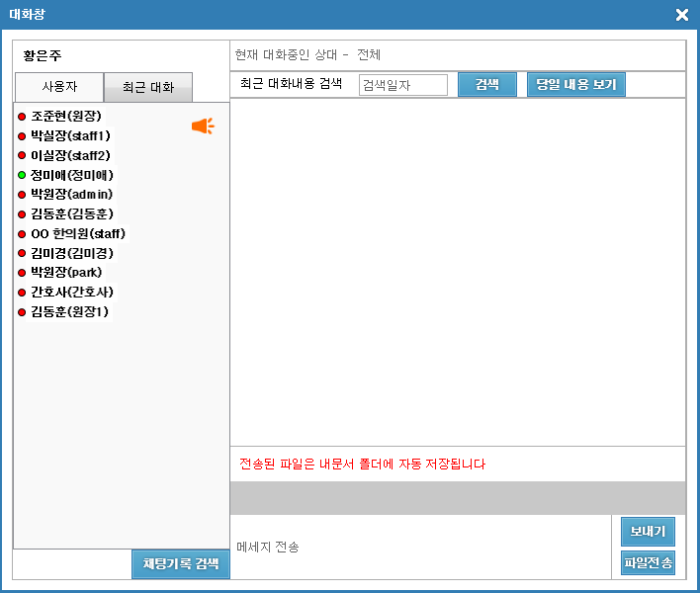
Task: Select user 김동훈(원장1)
Action: coord(69,312)
